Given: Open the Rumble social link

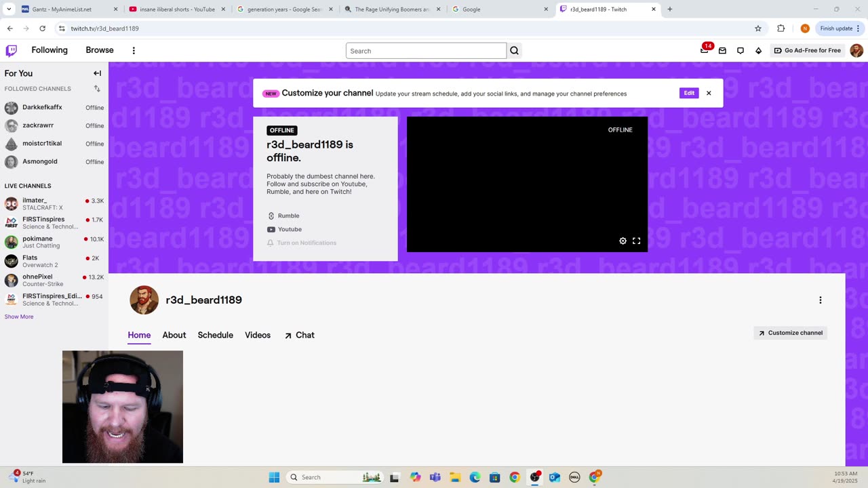Looking at the screenshot, I should click(283, 216).
